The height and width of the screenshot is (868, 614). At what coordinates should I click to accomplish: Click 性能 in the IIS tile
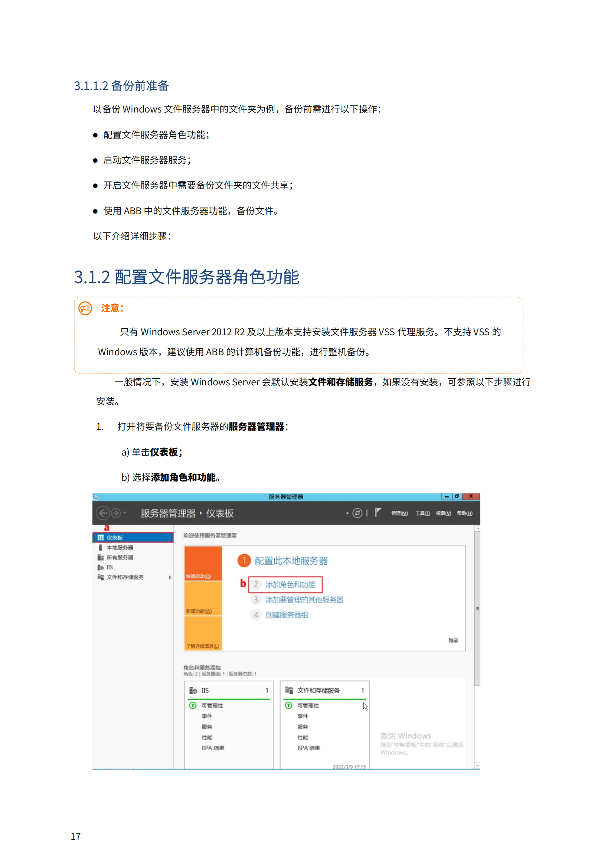(x=207, y=737)
